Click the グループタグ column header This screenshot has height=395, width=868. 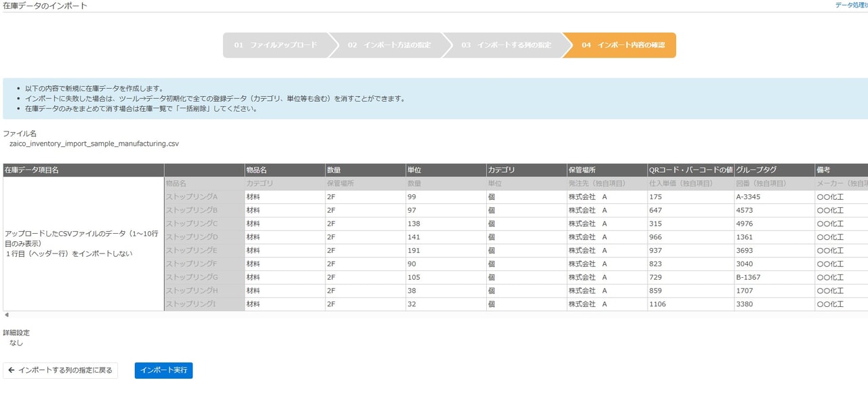(756, 170)
